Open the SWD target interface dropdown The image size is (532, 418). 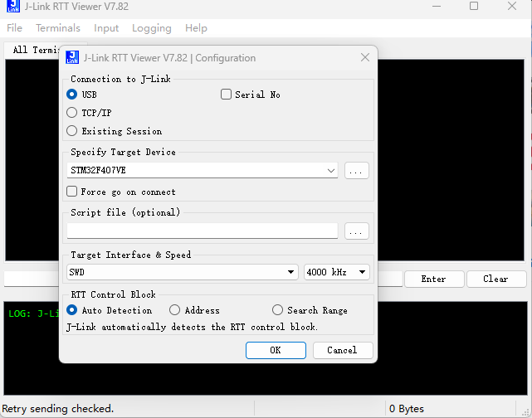click(x=183, y=272)
